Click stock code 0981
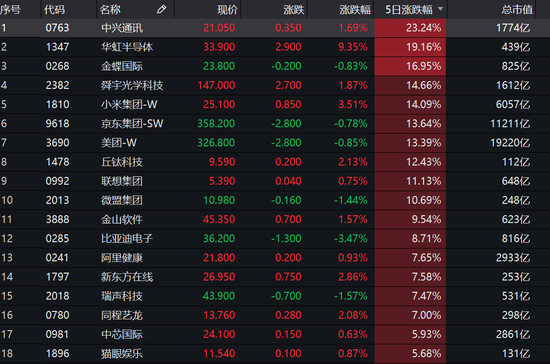 (x=58, y=335)
